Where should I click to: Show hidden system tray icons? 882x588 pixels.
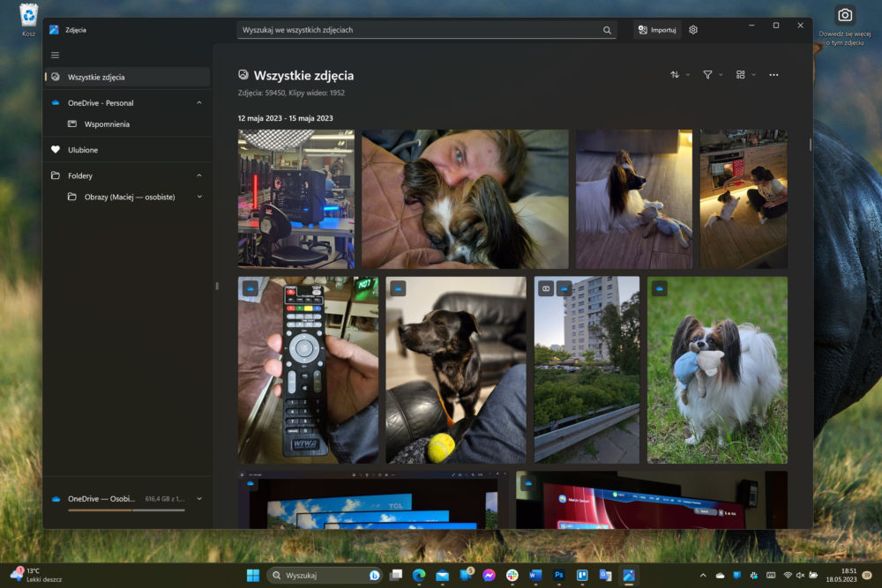pos(703,575)
